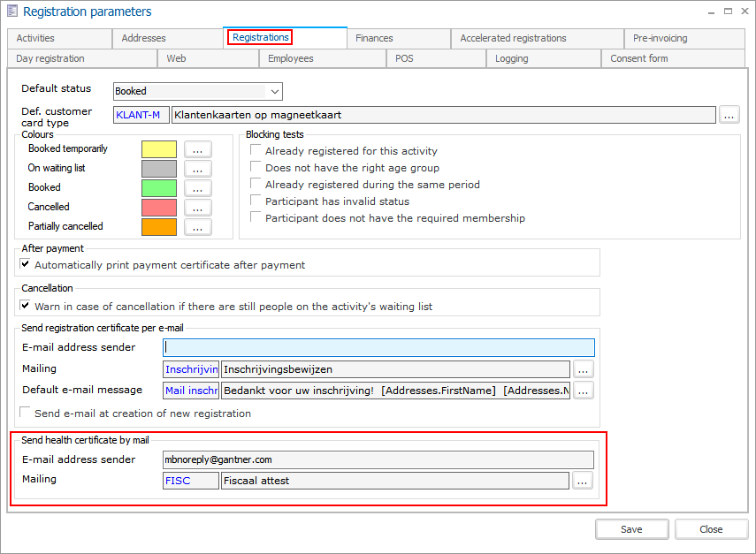The height and width of the screenshot is (554, 756).
Task: Enable Already registered for this activity check
Action: point(256,151)
